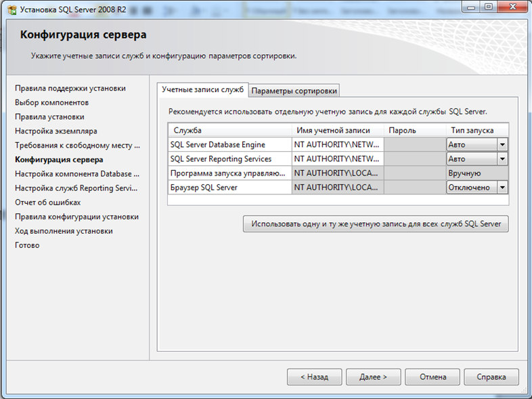Image resolution: width=532 pixels, height=399 pixels.
Task: Click the Служба column header
Action: (x=229, y=130)
